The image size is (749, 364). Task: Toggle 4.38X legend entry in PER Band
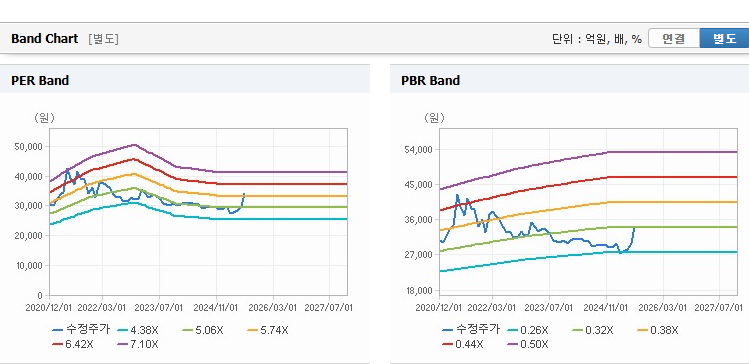[138, 330]
